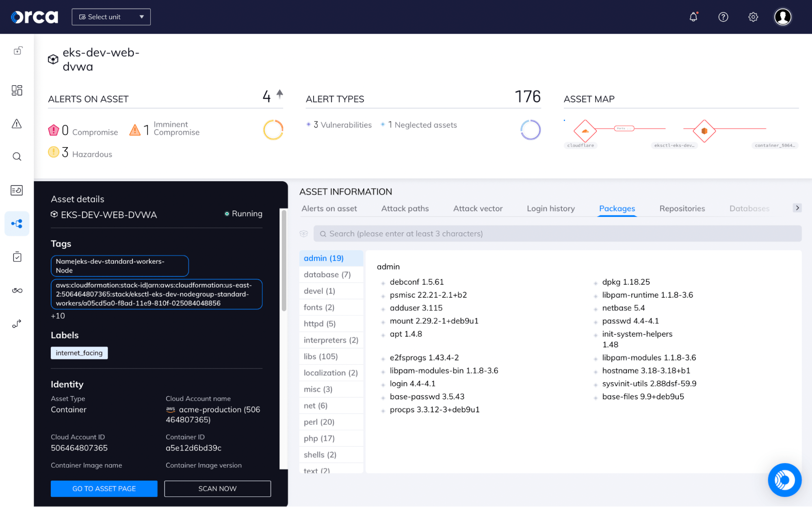Select the CI/CD infinity icon in sidebar
This screenshot has height=507, width=812.
pyautogui.click(x=17, y=290)
